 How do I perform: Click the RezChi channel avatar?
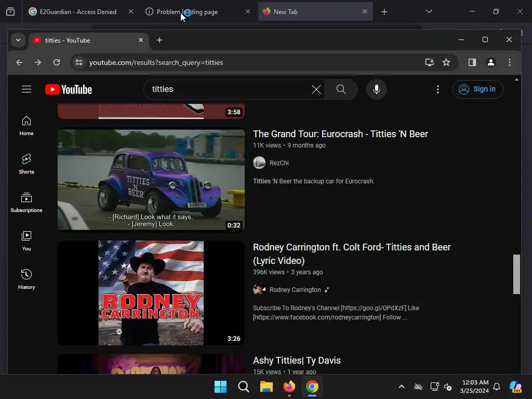point(259,163)
